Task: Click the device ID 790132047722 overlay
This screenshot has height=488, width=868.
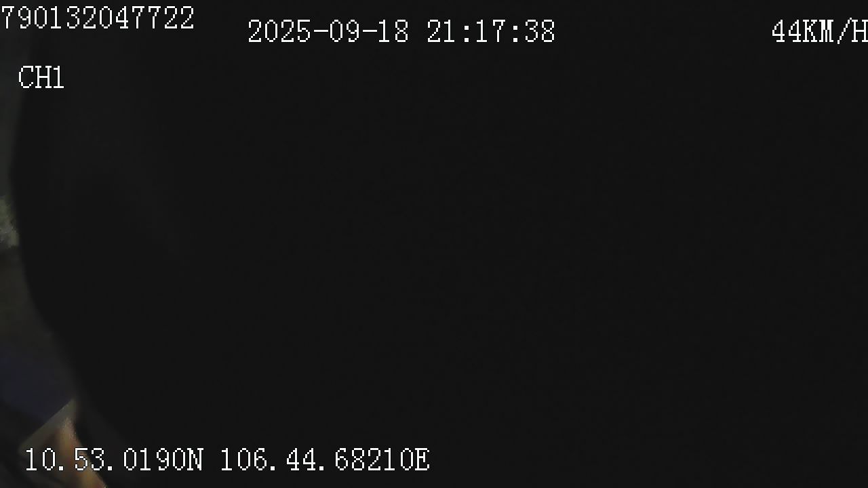Action: [97, 18]
